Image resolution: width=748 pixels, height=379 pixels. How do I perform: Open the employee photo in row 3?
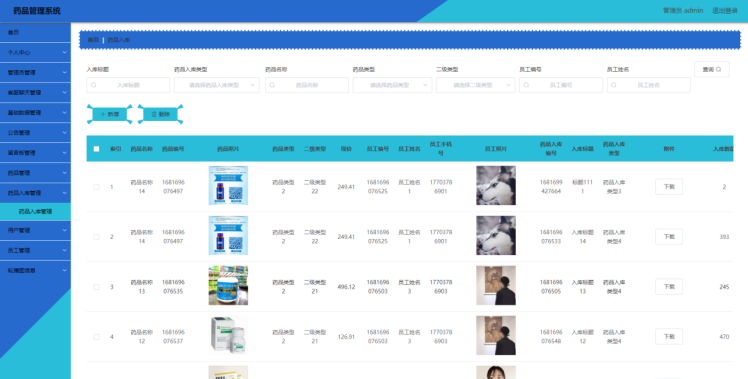[496, 285]
